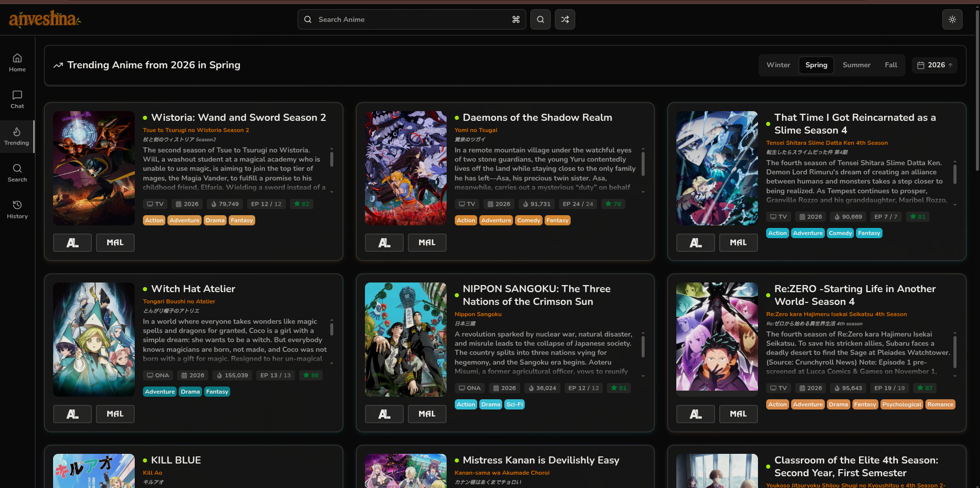The width and height of the screenshot is (980, 488).
Task: Click Wistoria 'EP 12 / 12' badge
Action: pos(266,204)
